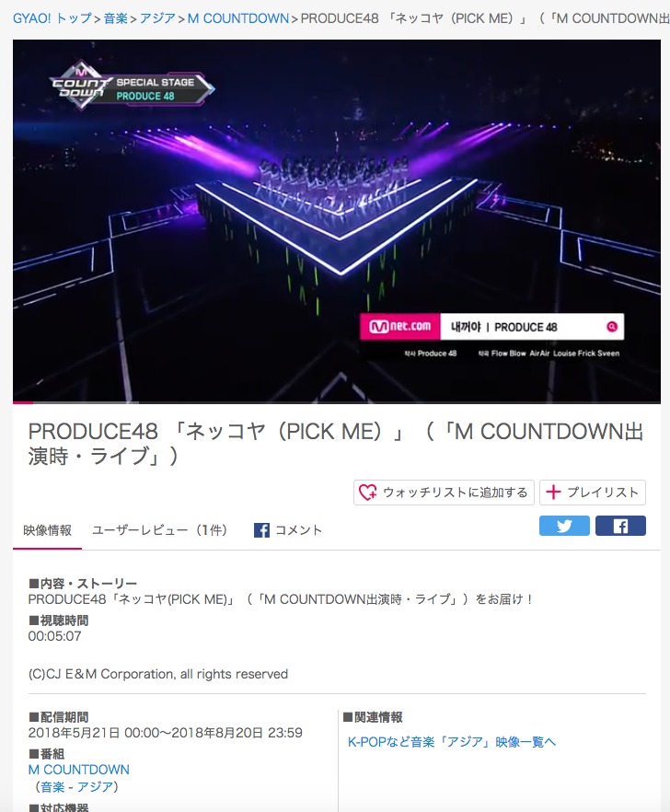Open the 映像情報 tab
Viewport: 670px width, 812px height.
pyautogui.click(x=47, y=530)
